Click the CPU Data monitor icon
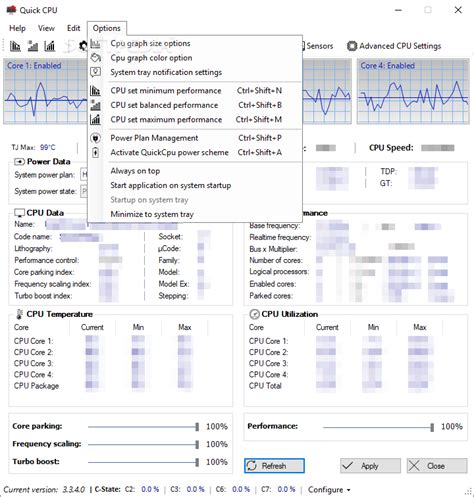 (19, 213)
